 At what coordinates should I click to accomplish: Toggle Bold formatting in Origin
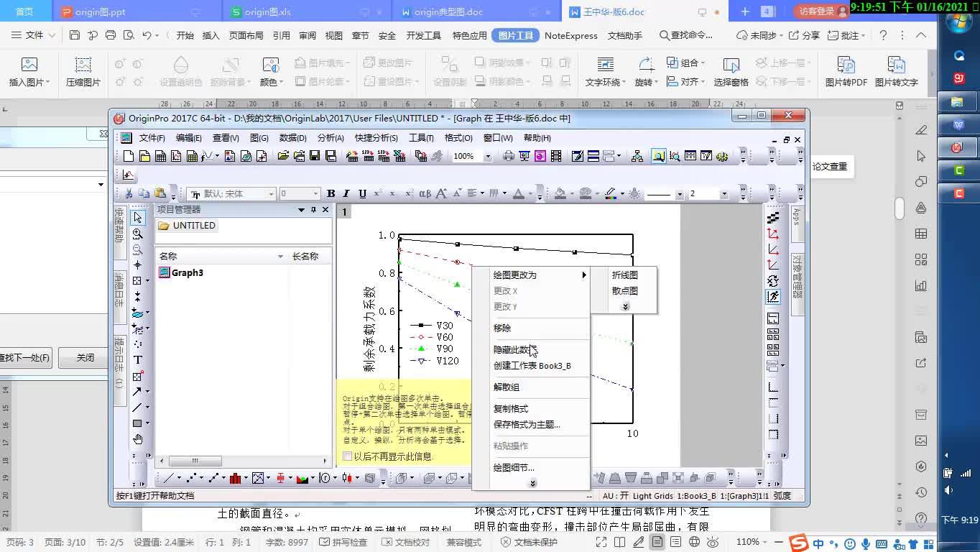[331, 193]
